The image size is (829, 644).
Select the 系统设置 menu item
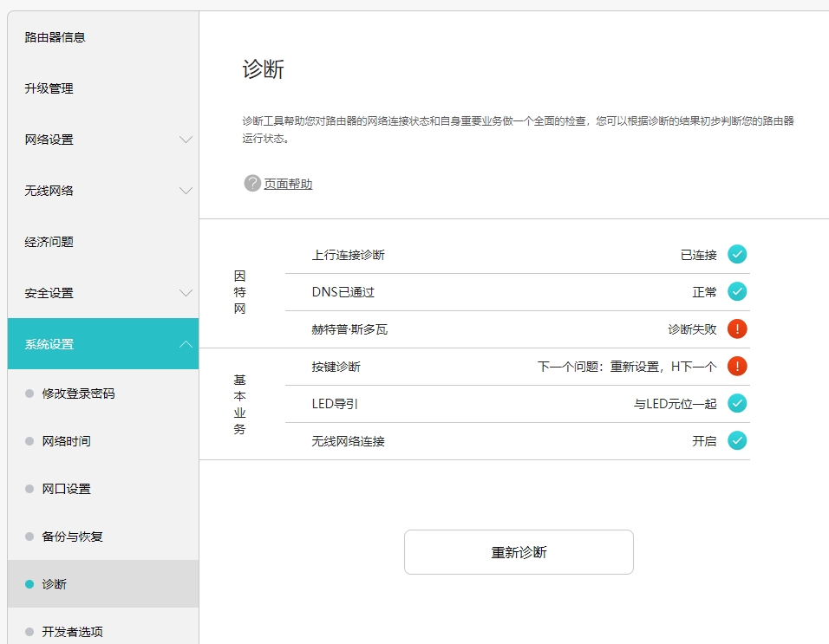(103, 344)
